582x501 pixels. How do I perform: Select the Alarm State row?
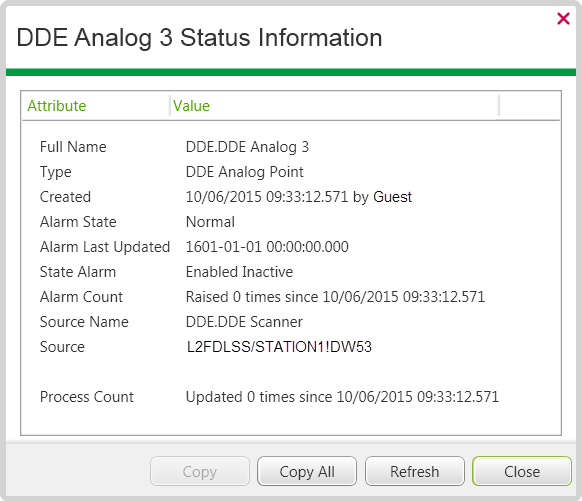click(291, 222)
